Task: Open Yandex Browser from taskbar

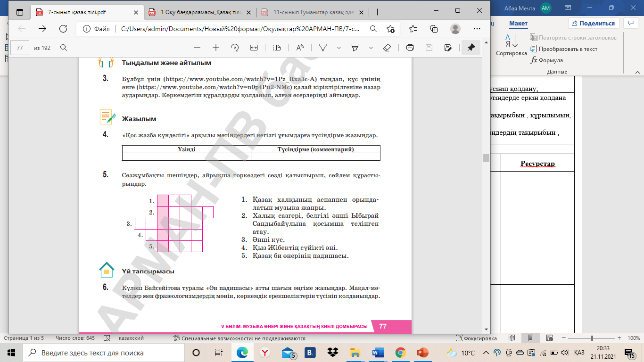Action: tap(265, 353)
